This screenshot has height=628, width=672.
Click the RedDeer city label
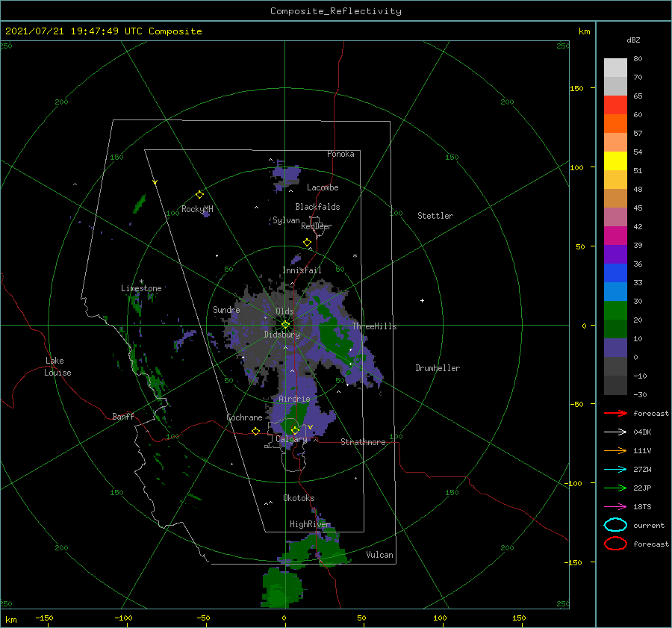click(317, 226)
